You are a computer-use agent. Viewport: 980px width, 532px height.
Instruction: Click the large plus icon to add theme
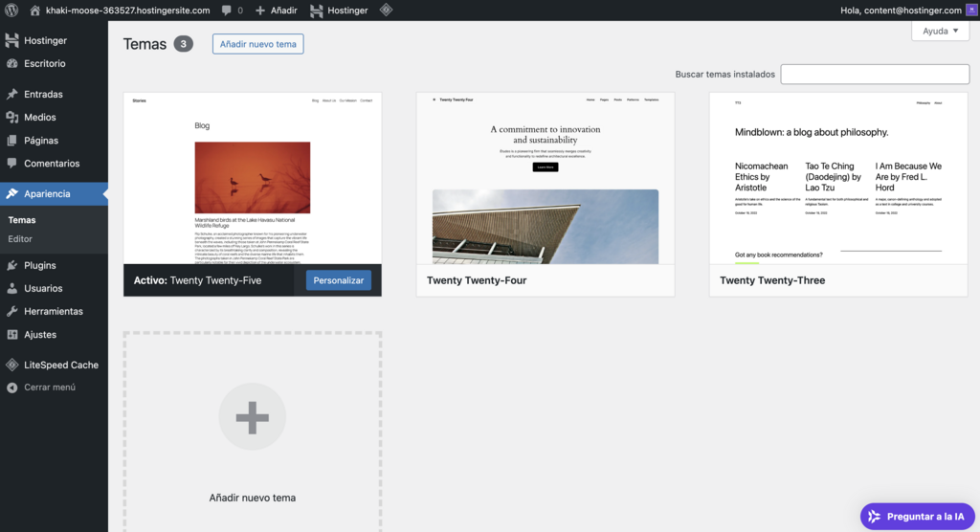pyautogui.click(x=253, y=416)
